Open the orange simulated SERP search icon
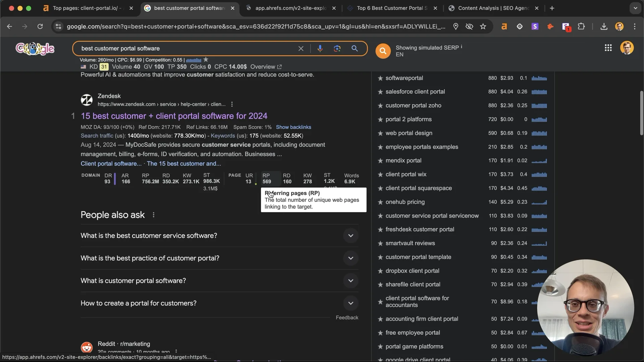644x362 pixels. click(x=383, y=51)
